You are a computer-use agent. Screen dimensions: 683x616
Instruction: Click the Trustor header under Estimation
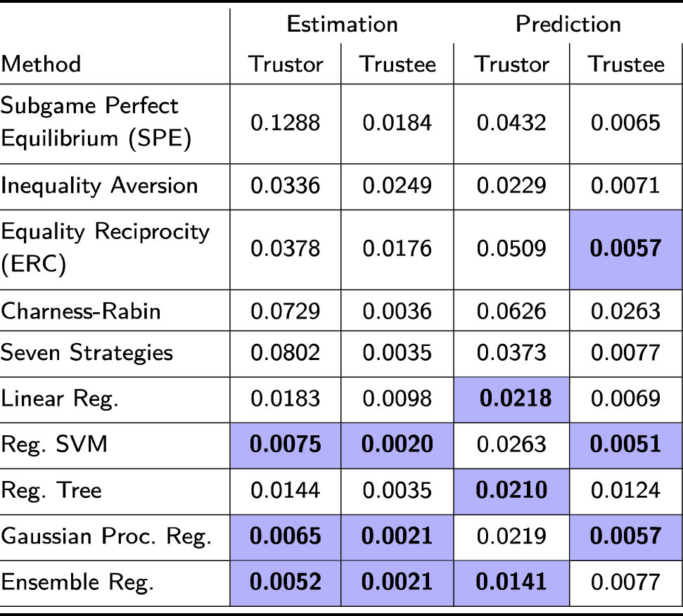286,64
